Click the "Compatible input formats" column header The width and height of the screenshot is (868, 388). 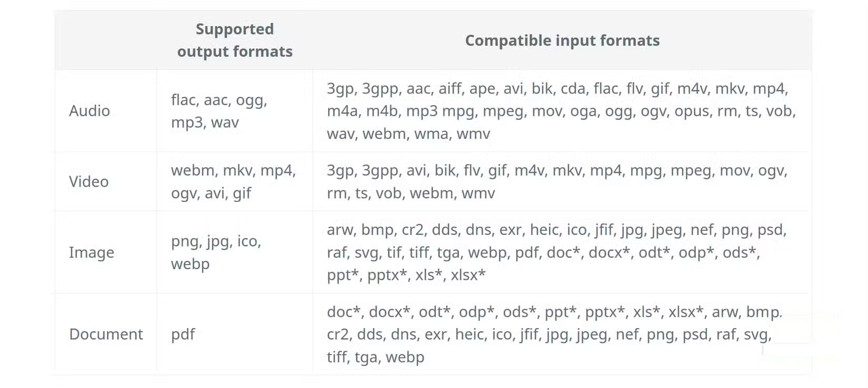coord(562,40)
